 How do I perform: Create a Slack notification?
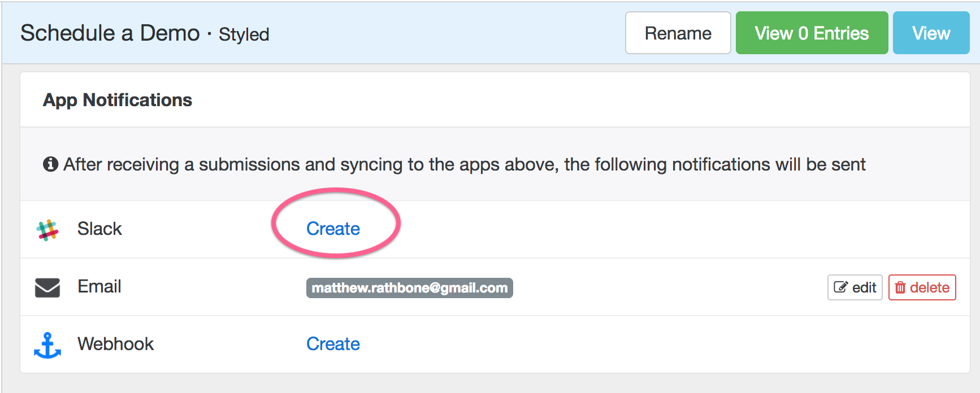333,229
